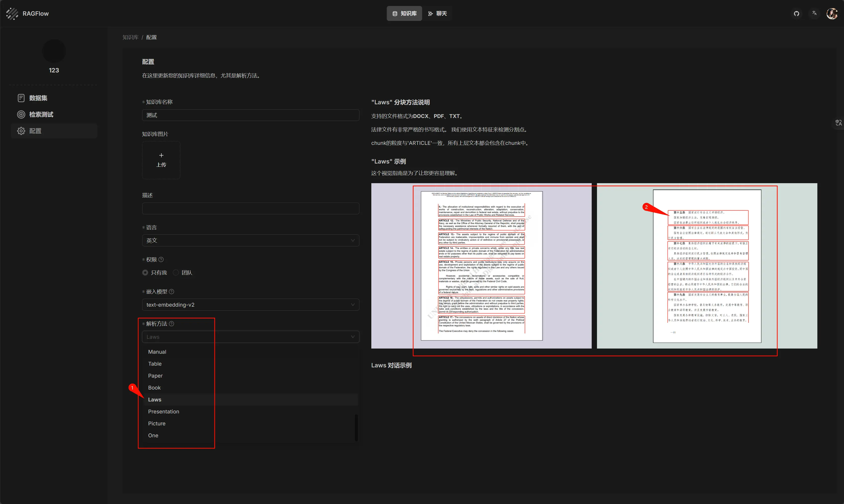Open the text-embedding-v2 model dropdown
The height and width of the screenshot is (504, 844).
point(251,305)
